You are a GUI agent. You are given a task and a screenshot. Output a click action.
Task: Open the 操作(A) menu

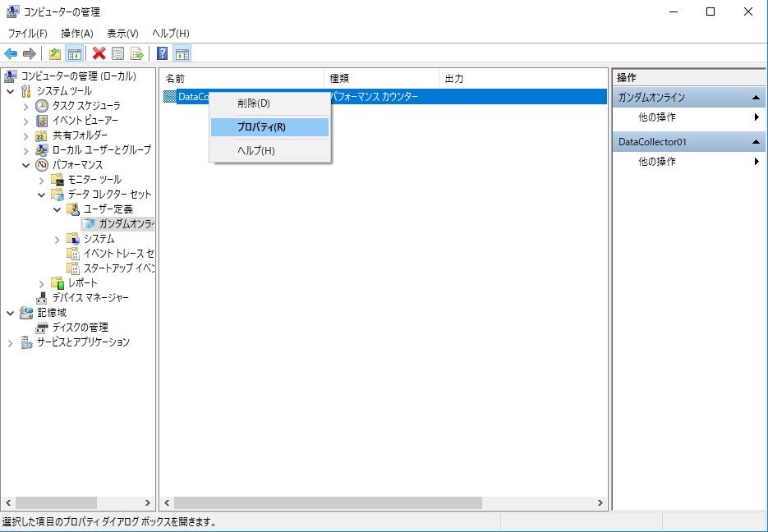pos(77,33)
